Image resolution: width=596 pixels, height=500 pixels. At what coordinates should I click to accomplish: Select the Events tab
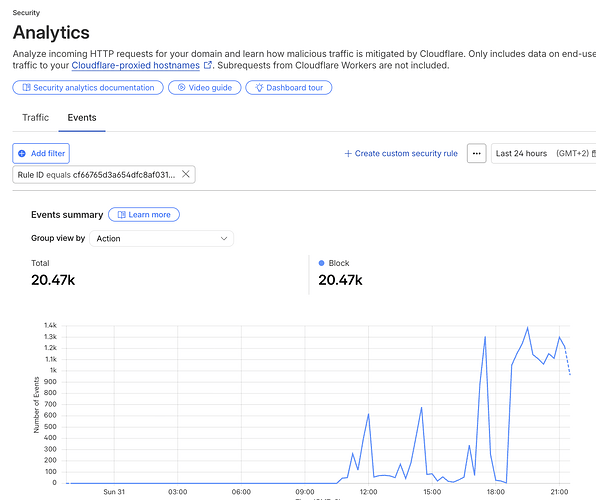pos(82,117)
